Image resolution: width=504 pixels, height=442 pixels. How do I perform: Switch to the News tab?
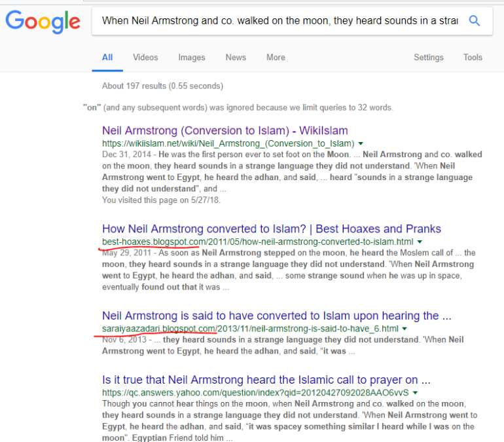click(236, 58)
